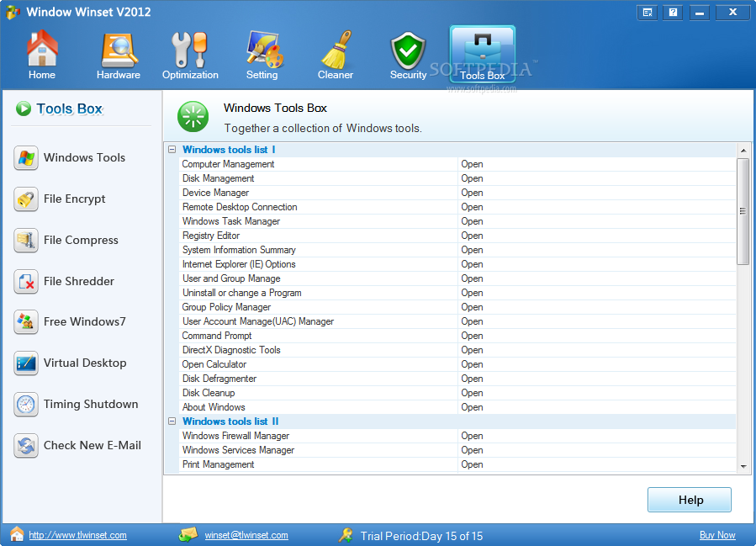The image size is (756, 546).
Task: Select the Free Windows7 sidebar label
Action: click(84, 321)
